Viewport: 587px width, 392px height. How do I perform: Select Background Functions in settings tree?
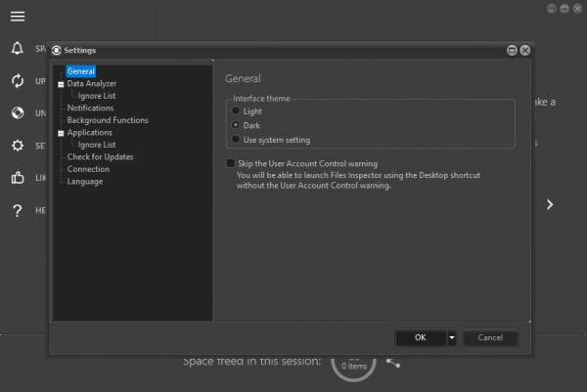click(x=108, y=120)
